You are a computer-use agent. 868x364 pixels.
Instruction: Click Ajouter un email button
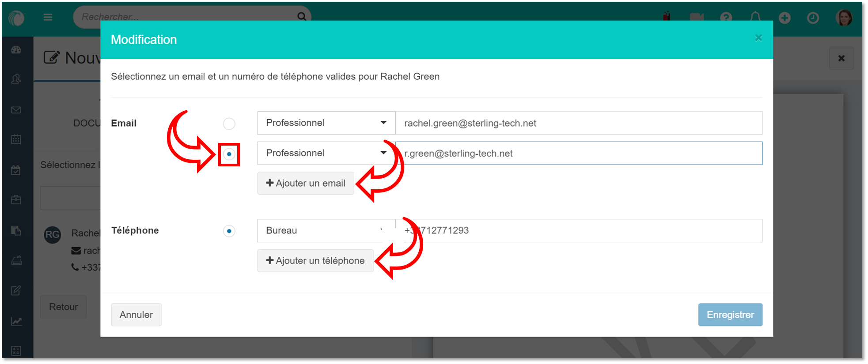tap(306, 183)
